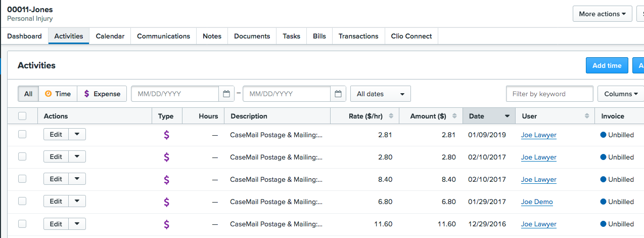This screenshot has width=644, height=238.
Task: Toggle Date column sort direction arrow
Action: (507, 116)
